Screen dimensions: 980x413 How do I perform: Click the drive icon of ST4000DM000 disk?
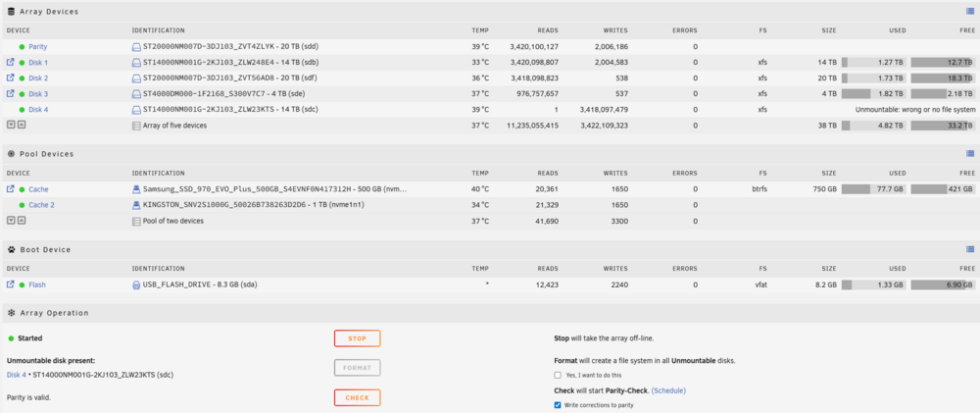click(x=136, y=94)
